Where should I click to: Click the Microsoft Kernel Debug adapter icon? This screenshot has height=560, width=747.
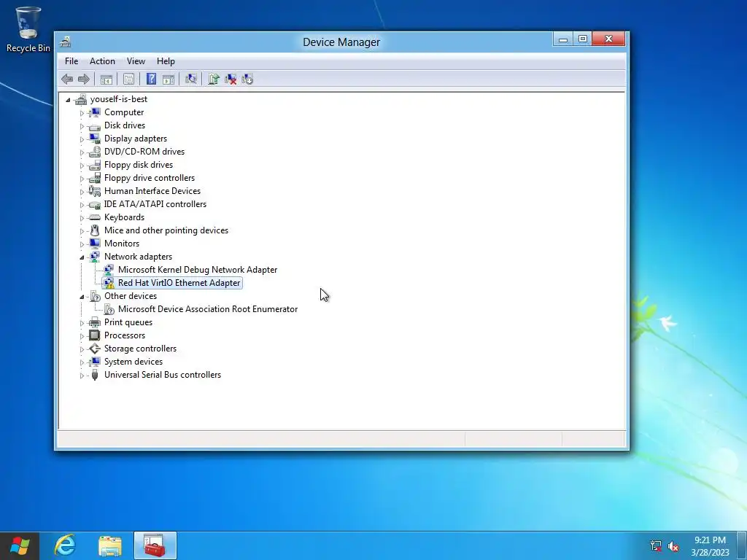tap(109, 270)
